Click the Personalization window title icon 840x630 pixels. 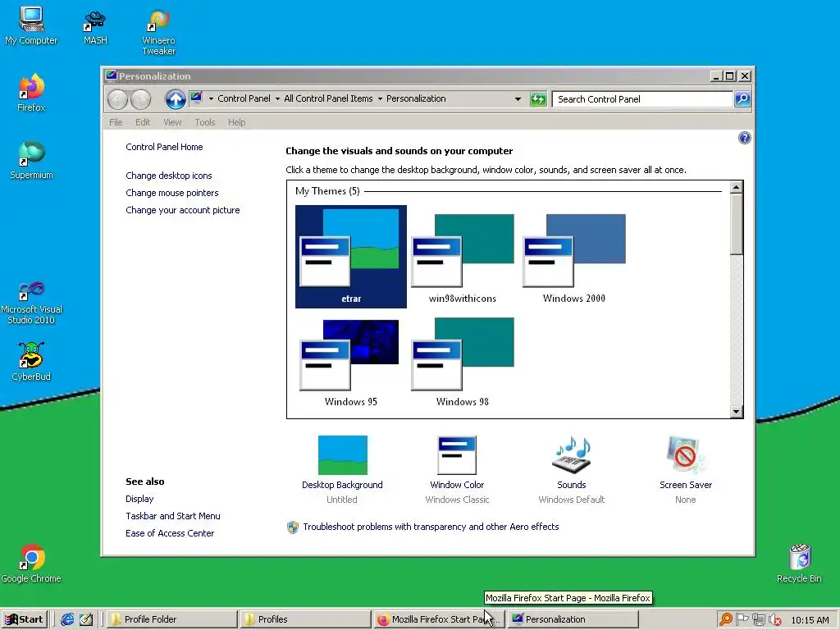tap(111, 75)
